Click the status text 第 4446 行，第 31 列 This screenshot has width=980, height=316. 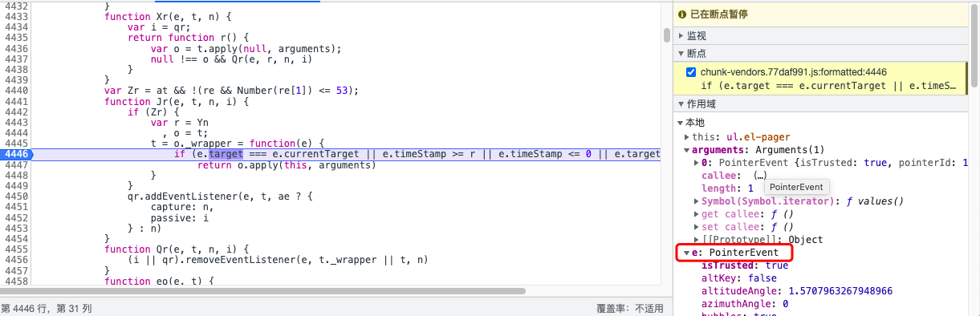click(47, 308)
